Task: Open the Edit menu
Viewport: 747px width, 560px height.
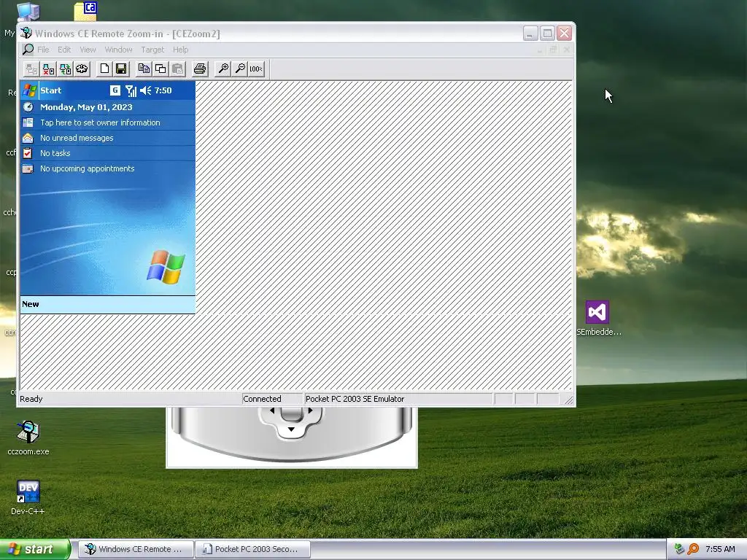Action: pyautogui.click(x=64, y=50)
